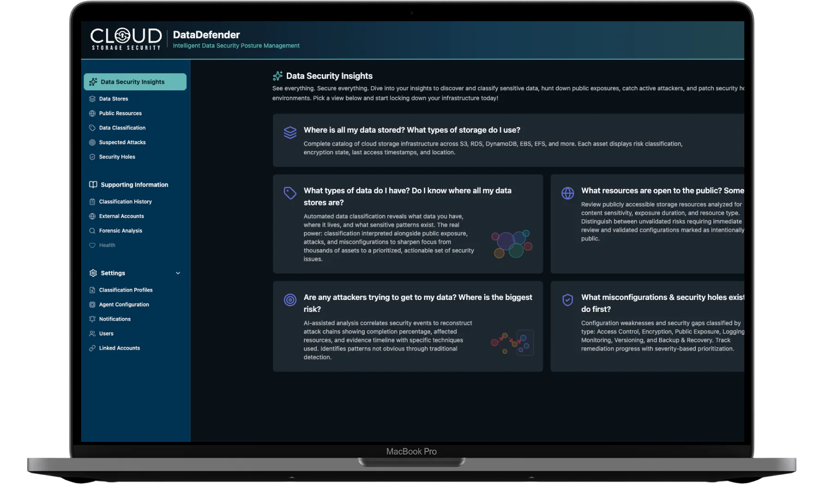This screenshot has width=825, height=504.
Task: Open Forensic Analysis page
Action: pyautogui.click(x=120, y=231)
